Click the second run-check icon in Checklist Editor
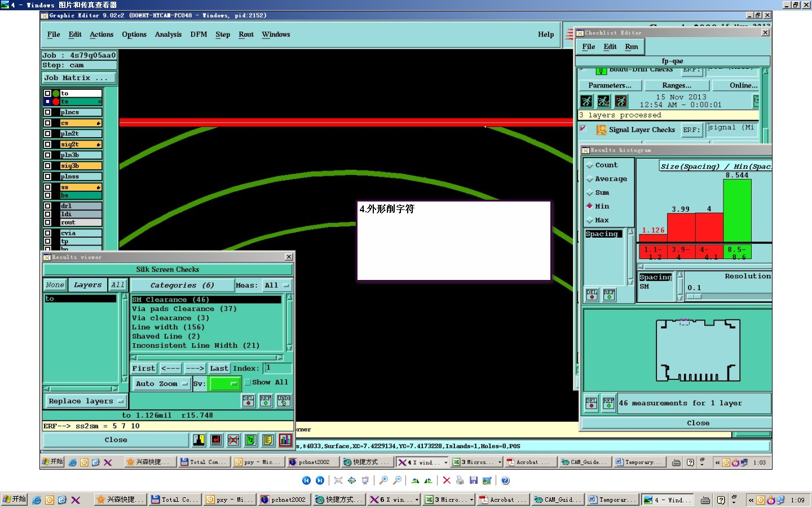The image size is (812, 508). pyautogui.click(x=604, y=101)
